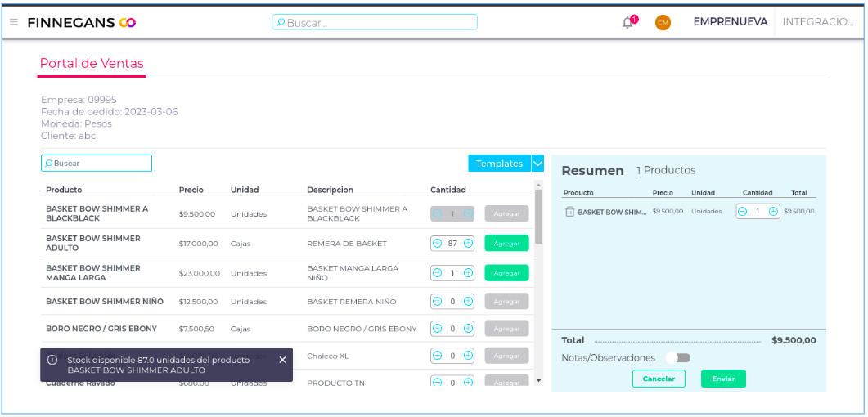
Task: Click Agregar for BASKET BOW SHIMMER NIÑO
Action: tap(506, 302)
